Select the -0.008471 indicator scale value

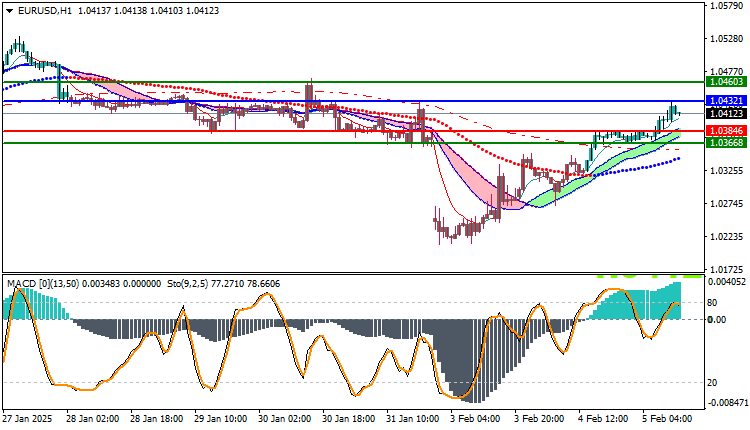tap(727, 403)
